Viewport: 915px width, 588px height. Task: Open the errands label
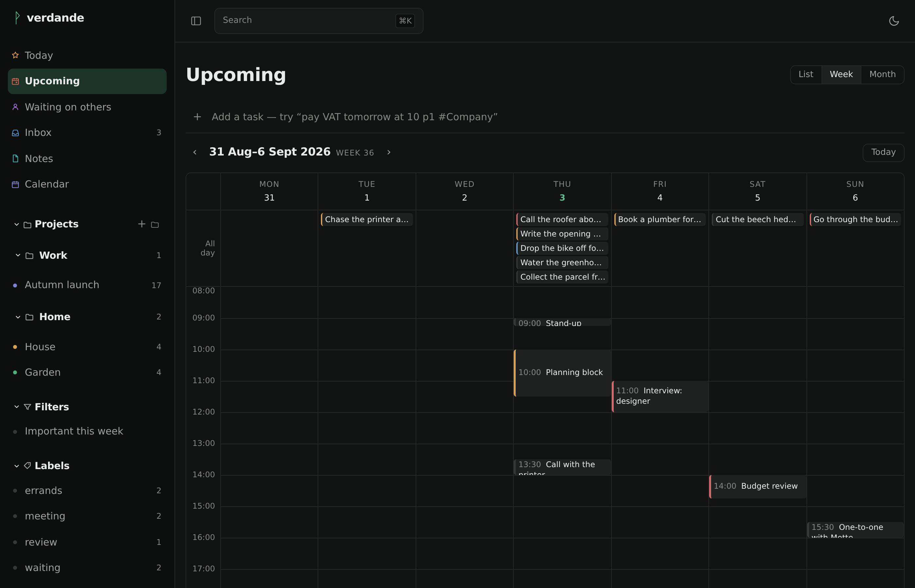(87, 491)
